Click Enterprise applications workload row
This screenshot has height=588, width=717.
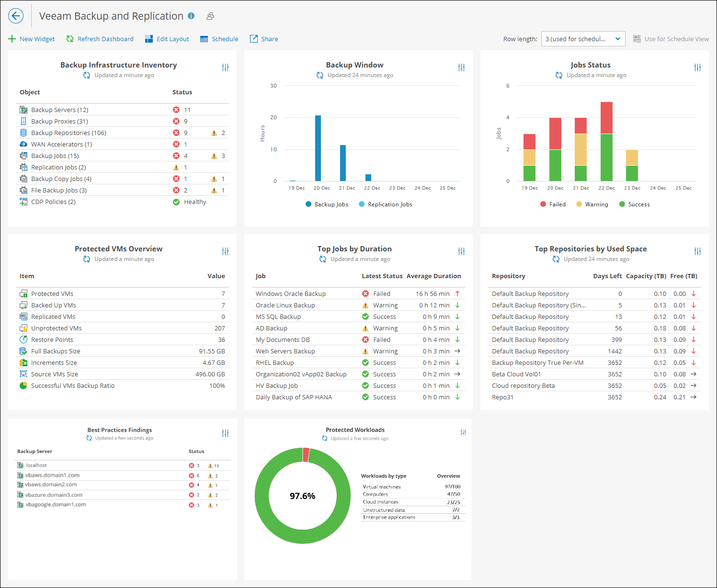click(413, 518)
